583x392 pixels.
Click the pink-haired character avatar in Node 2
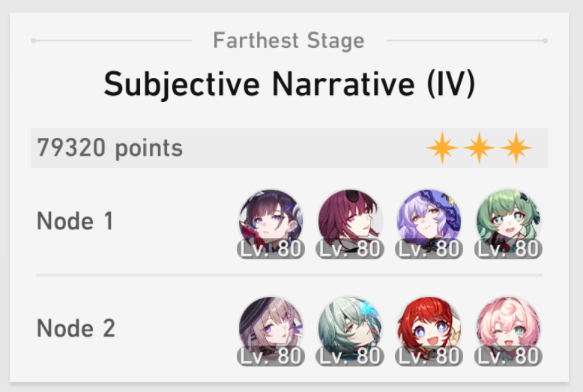[508, 329]
